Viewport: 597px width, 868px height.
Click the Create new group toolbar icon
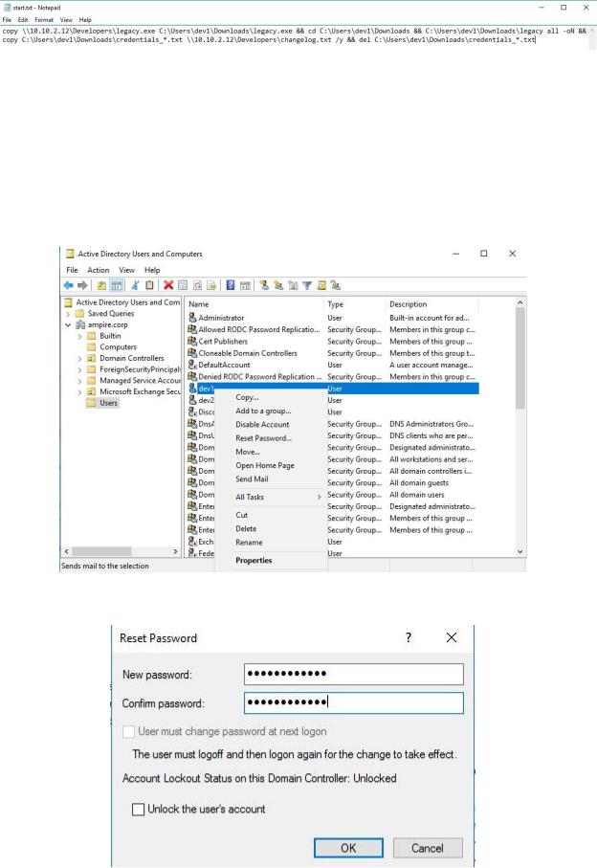tap(278, 285)
